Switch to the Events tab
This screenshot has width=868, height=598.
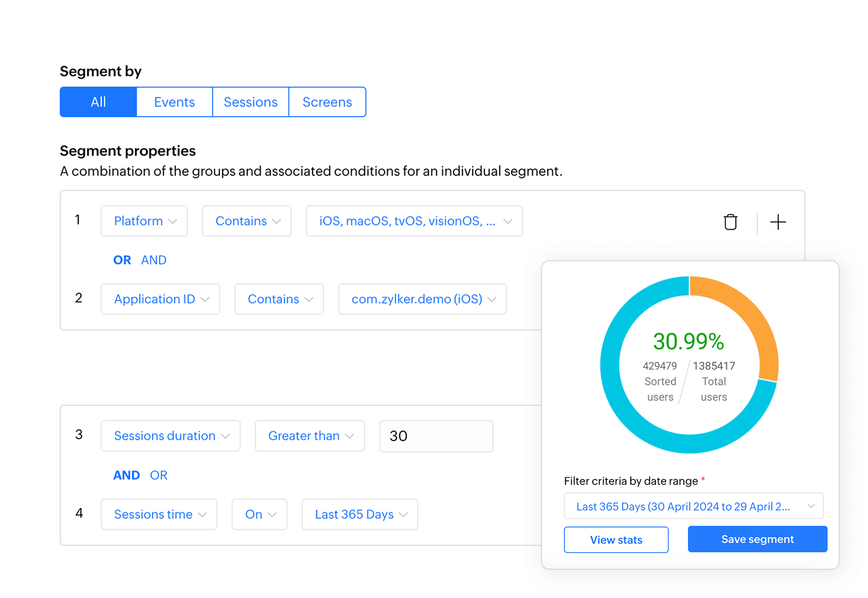[x=174, y=102]
